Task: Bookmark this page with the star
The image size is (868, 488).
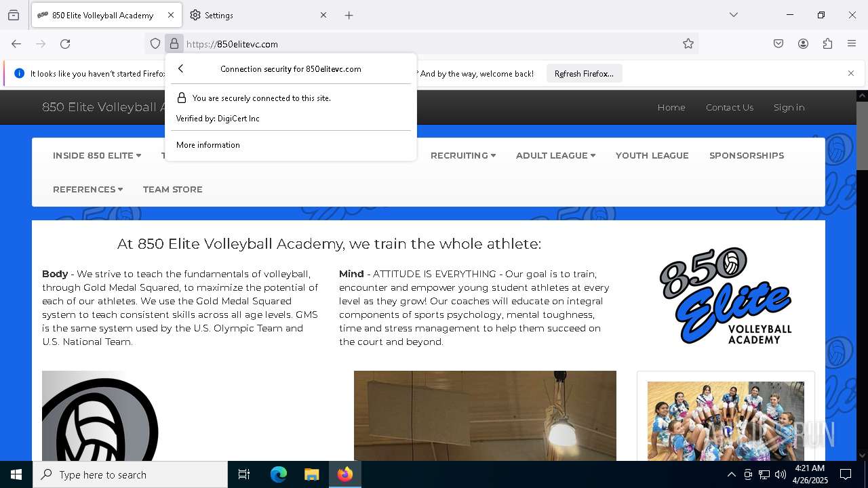Action: pyautogui.click(x=688, y=44)
